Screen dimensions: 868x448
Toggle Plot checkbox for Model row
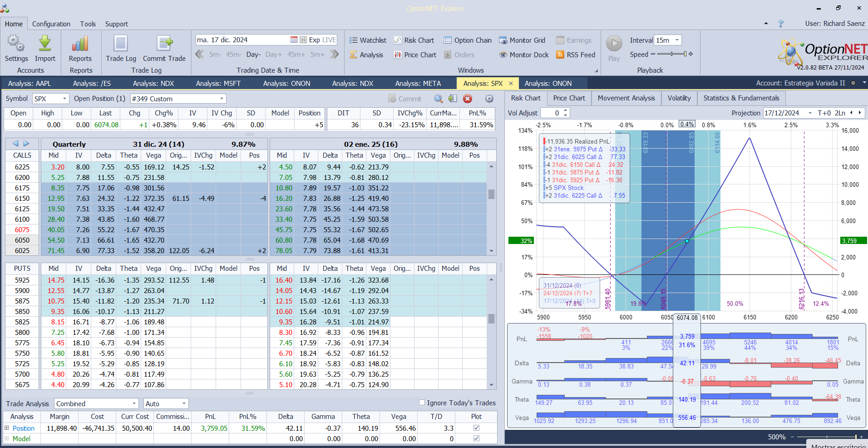point(476,438)
